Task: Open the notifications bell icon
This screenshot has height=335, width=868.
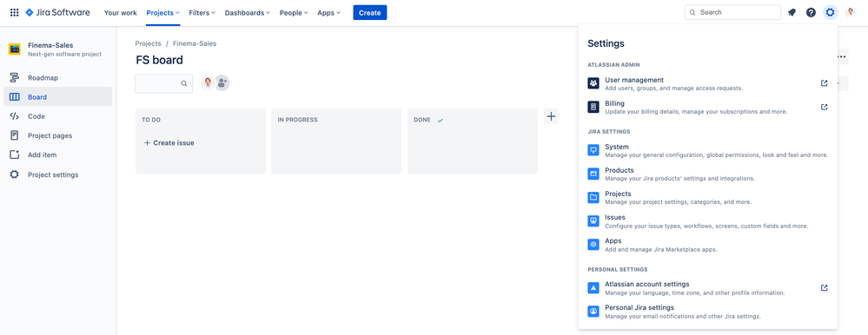Action: (792, 13)
